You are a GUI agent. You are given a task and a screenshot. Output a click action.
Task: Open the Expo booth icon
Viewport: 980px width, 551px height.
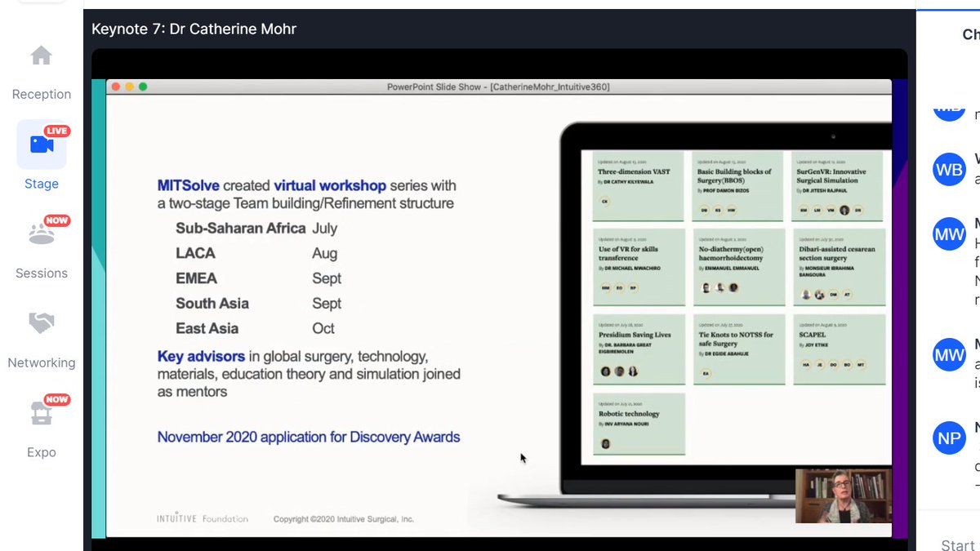(x=41, y=413)
